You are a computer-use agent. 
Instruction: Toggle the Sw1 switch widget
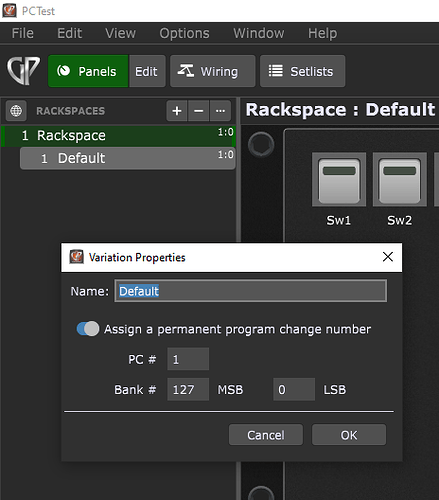click(x=339, y=180)
